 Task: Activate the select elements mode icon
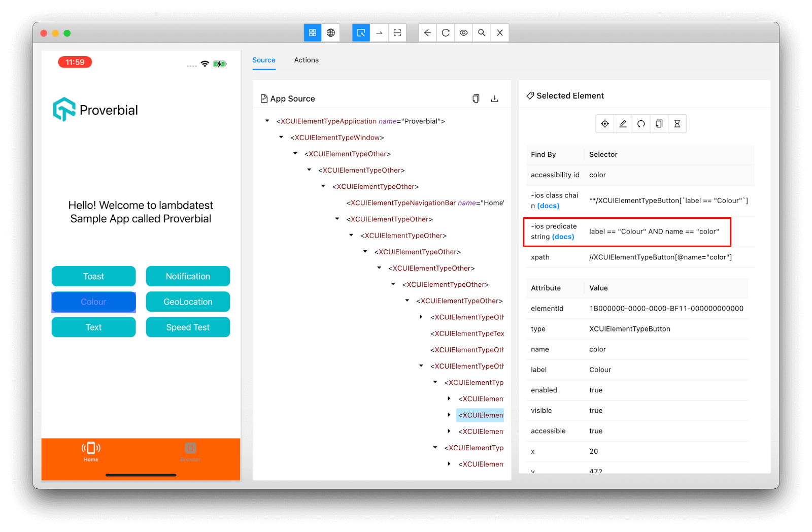coord(360,32)
